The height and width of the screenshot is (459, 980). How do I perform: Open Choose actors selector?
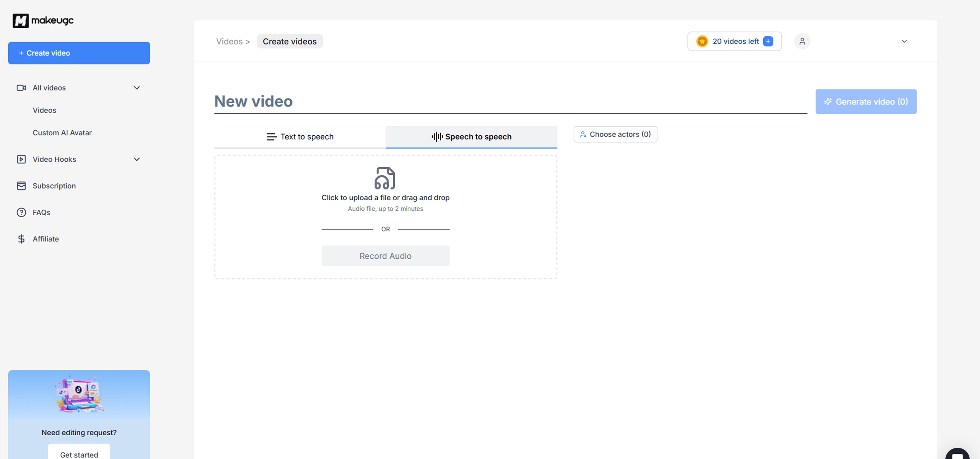click(x=615, y=134)
